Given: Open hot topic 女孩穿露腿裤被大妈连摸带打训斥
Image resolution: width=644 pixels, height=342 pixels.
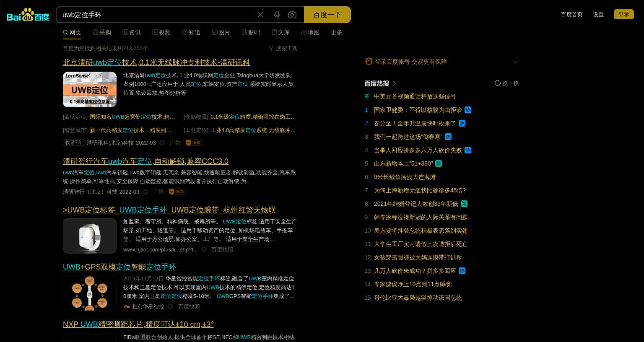Looking at the screenshot, I should point(418,257).
